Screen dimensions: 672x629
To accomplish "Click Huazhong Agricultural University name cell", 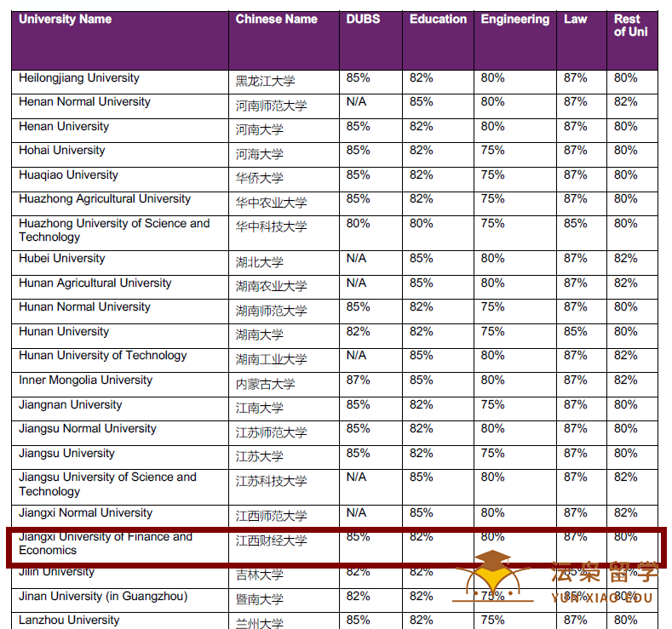I will 105,199.
